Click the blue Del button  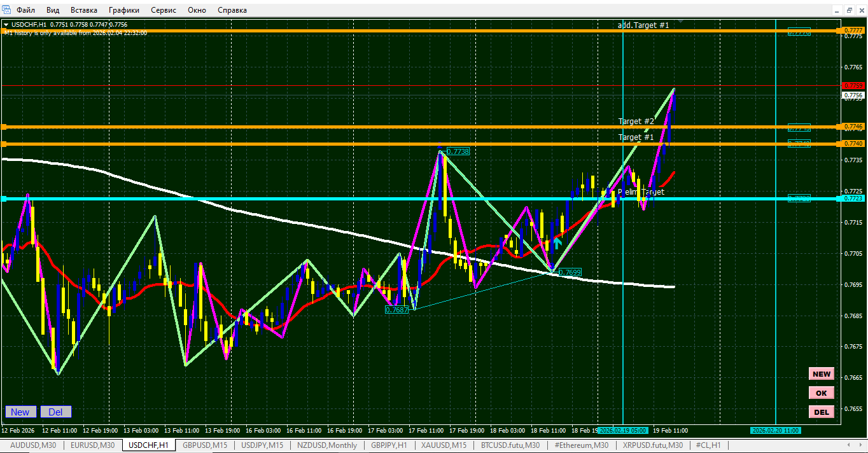[56, 412]
